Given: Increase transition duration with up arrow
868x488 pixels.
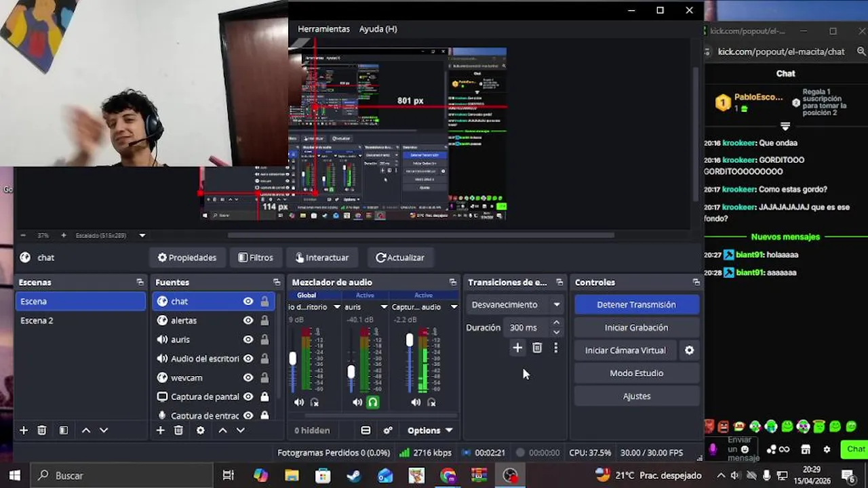Looking at the screenshot, I should coord(557,323).
